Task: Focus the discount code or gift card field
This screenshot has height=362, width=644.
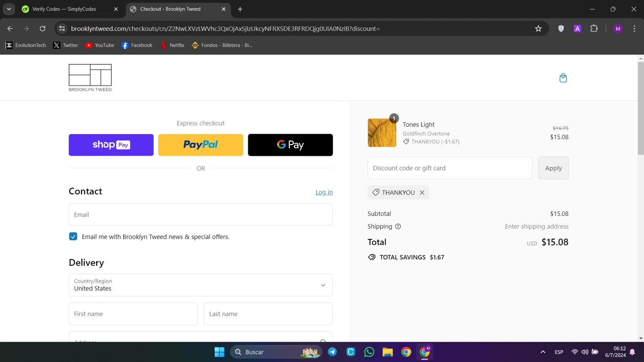Action: (x=450, y=168)
